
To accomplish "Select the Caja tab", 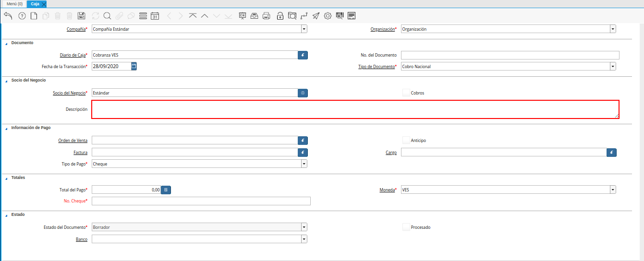I will (x=35, y=4).
